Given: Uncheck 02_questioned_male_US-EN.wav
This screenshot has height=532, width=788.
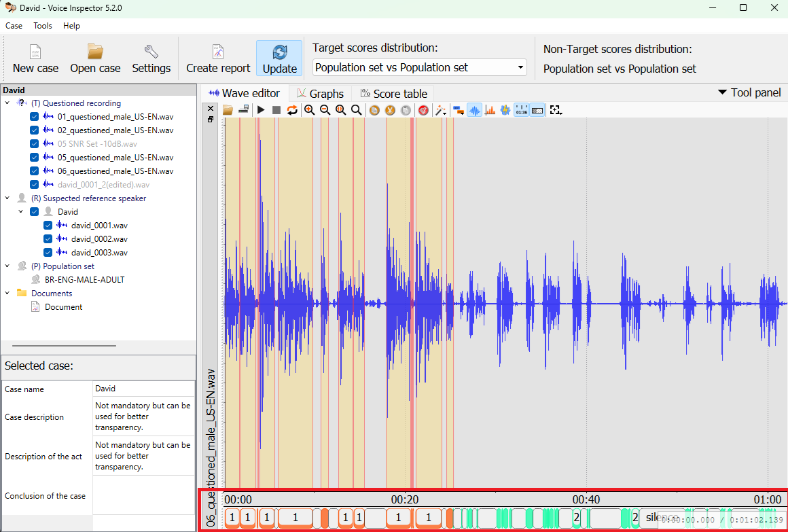Looking at the screenshot, I should [x=34, y=130].
